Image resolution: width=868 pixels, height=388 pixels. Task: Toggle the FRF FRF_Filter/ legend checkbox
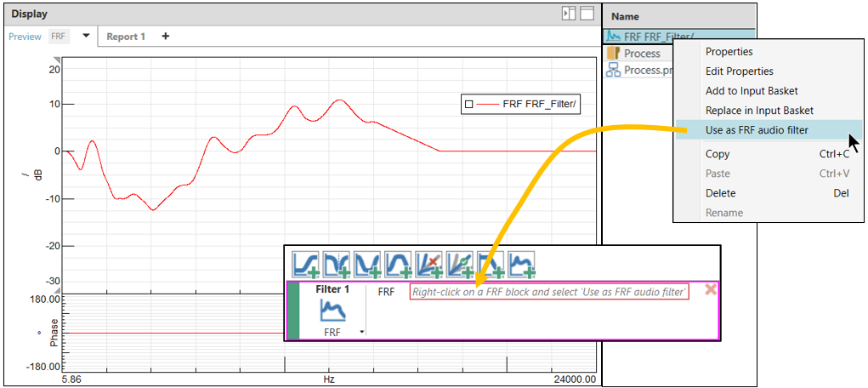click(468, 105)
